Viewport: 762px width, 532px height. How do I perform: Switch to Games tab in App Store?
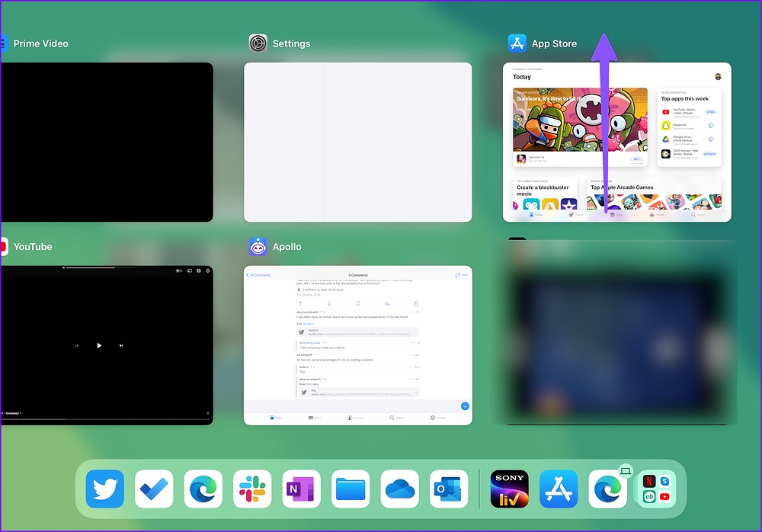tap(575, 214)
